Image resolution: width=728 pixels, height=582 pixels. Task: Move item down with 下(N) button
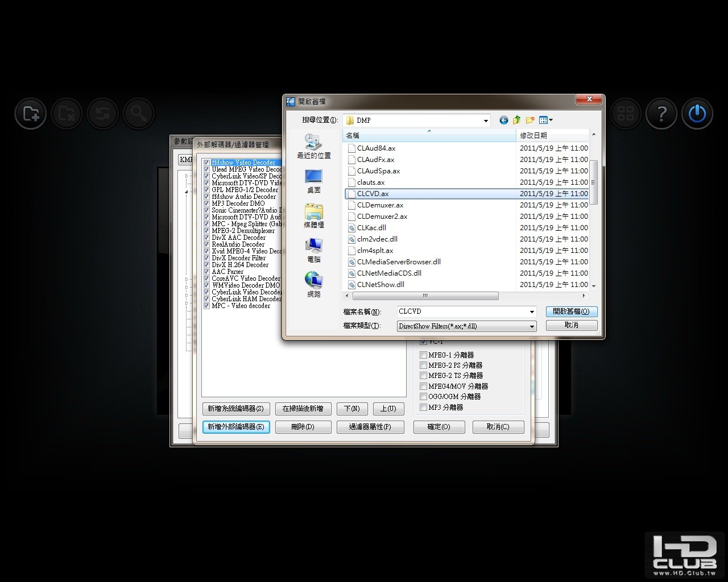pyautogui.click(x=352, y=409)
